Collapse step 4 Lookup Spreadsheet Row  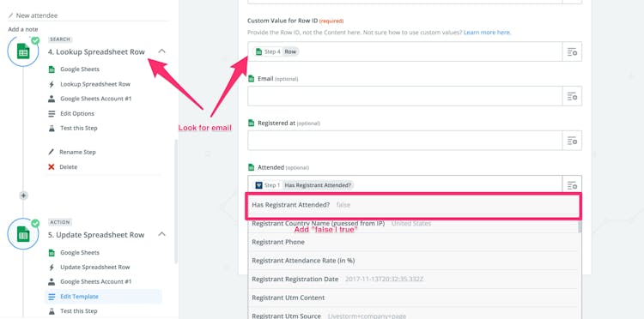(x=161, y=51)
